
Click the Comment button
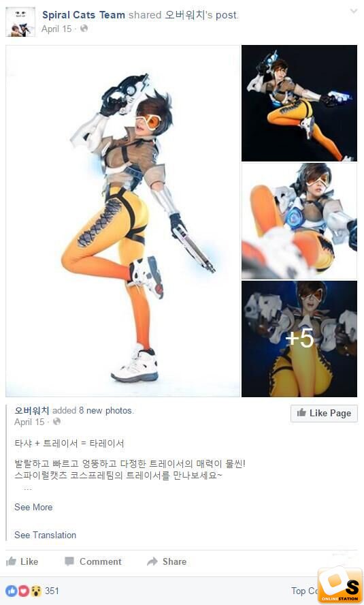(93, 561)
